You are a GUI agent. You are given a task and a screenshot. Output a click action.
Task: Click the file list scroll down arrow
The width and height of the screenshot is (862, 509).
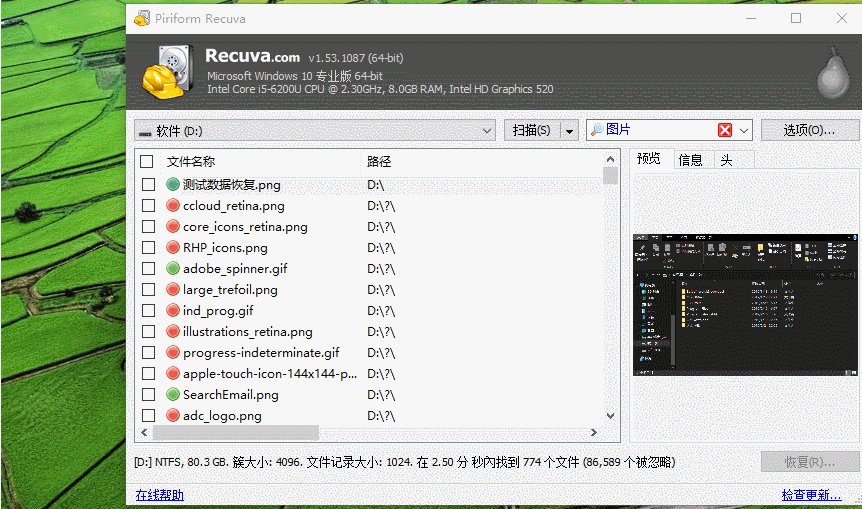pyautogui.click(x=610, y=416)
